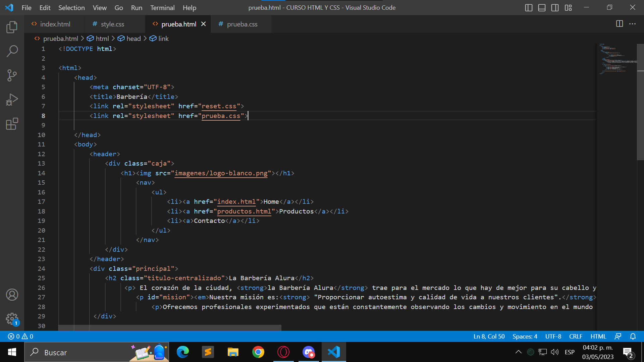The image size is (644, 362).
Task: Change file encoding UTF-8 in status bar
Action: point(553,336)
